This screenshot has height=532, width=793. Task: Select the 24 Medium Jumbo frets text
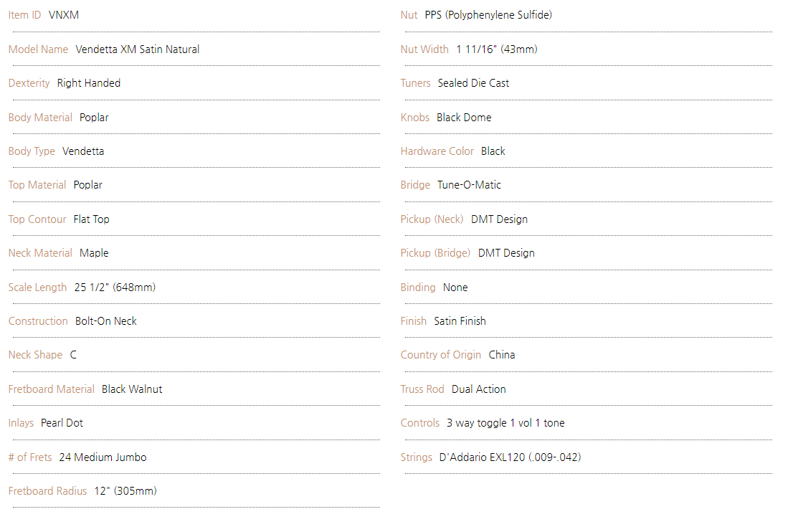click(x=103, y=457)
